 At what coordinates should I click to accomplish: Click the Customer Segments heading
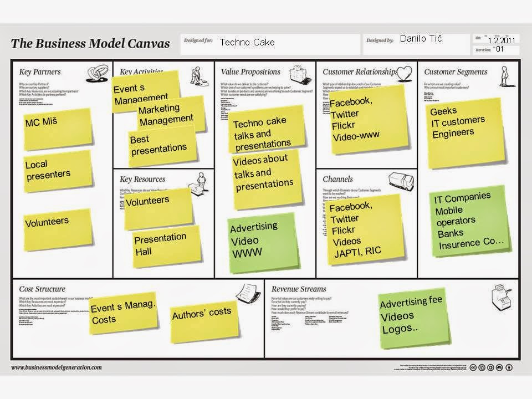[x=456, y=72]
